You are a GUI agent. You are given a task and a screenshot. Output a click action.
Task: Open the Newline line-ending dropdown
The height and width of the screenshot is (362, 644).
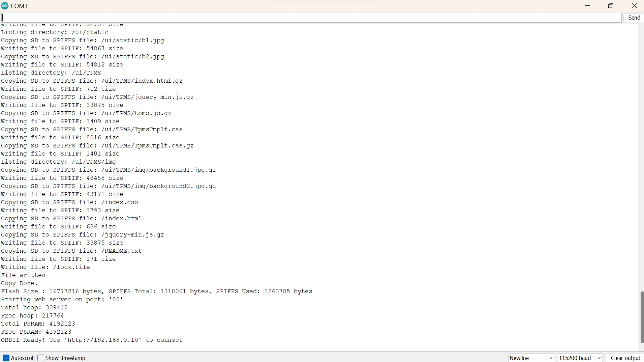[532, 358]
